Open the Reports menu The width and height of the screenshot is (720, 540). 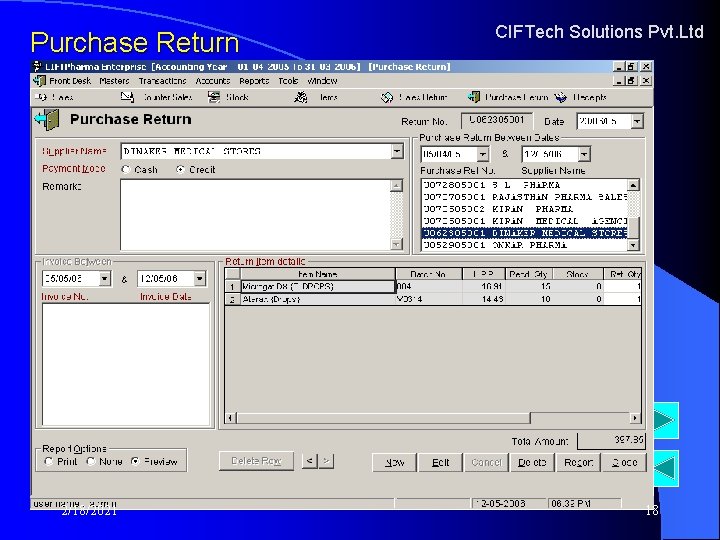click(254, 81)
